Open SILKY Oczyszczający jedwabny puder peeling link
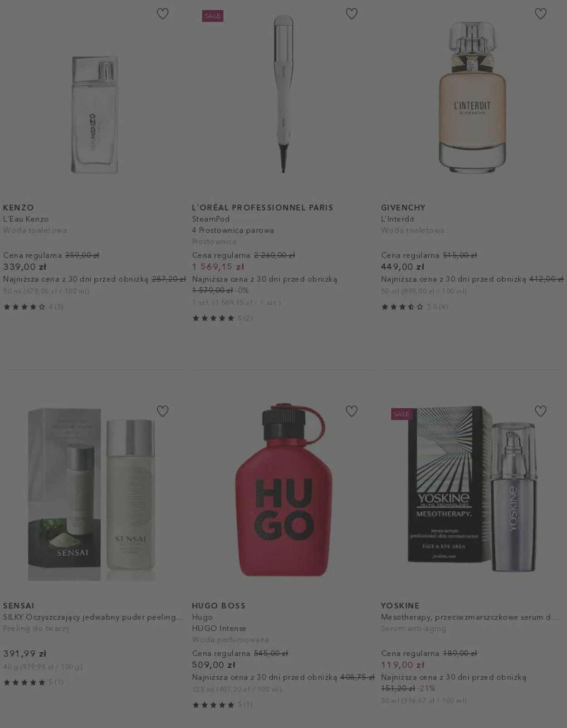The image size is (567, 728). (93, 617)
